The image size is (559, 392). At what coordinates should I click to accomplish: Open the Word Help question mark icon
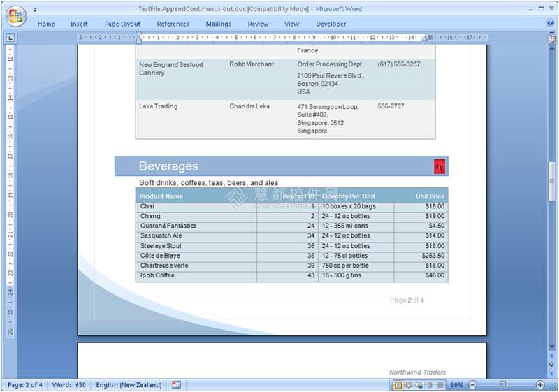[550, 24]
